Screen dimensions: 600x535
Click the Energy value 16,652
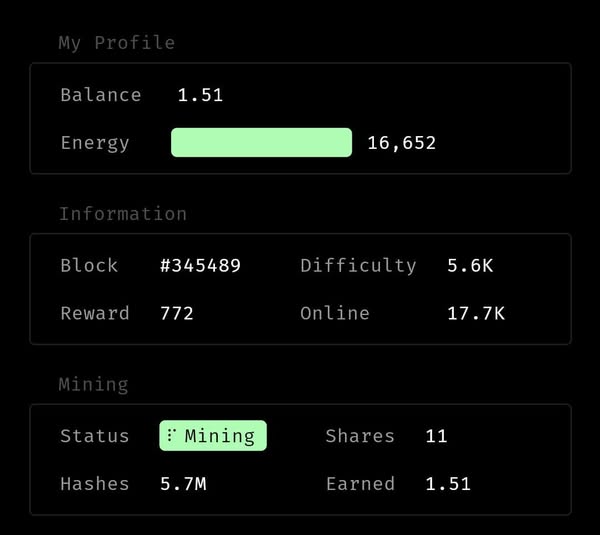pyautogui.click(x=401, y=143)
